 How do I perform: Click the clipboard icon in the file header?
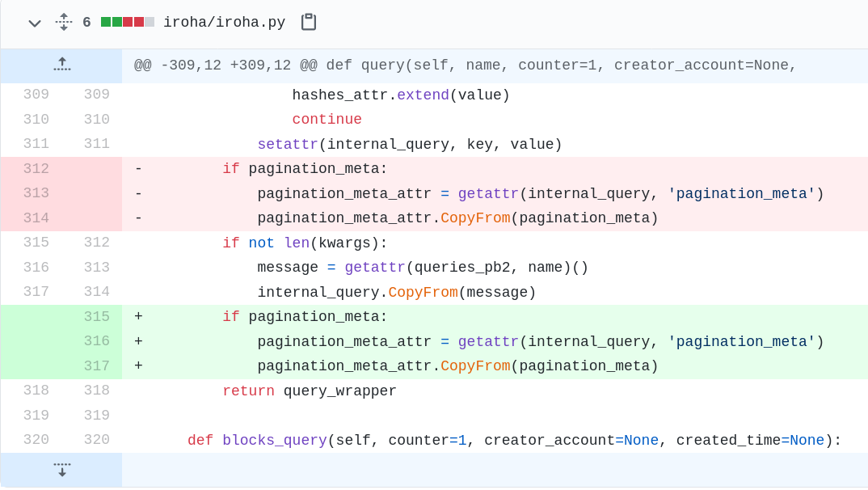pos(309,23)
